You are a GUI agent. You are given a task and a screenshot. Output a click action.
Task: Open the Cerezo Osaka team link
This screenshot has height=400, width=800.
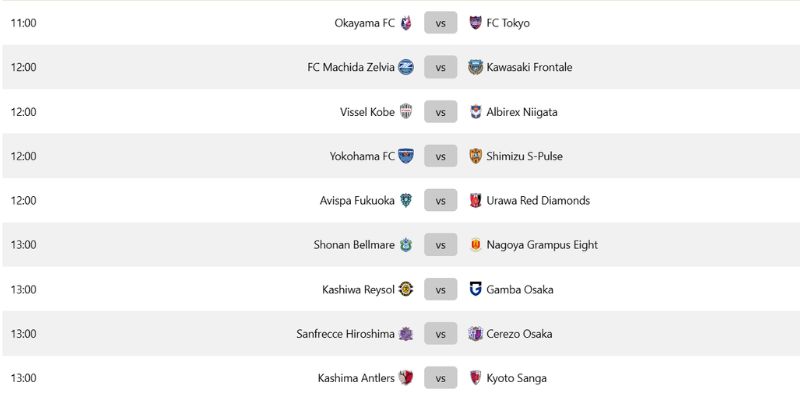pos(519,334)
